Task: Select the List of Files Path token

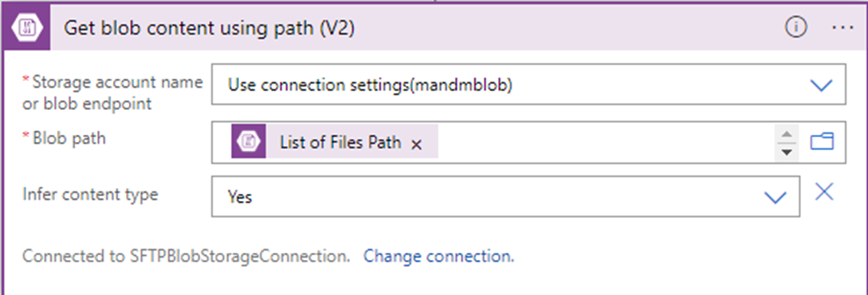Action: pyautogui.click(x=334, y=142)
